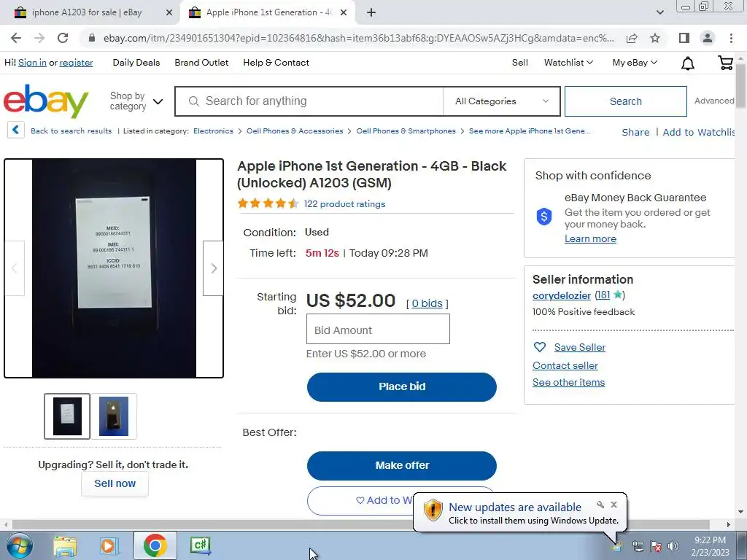Click 'Add to Watchlist' at top right
The image size is (747, 560).
pyautogui.click(x=698, y=133)
